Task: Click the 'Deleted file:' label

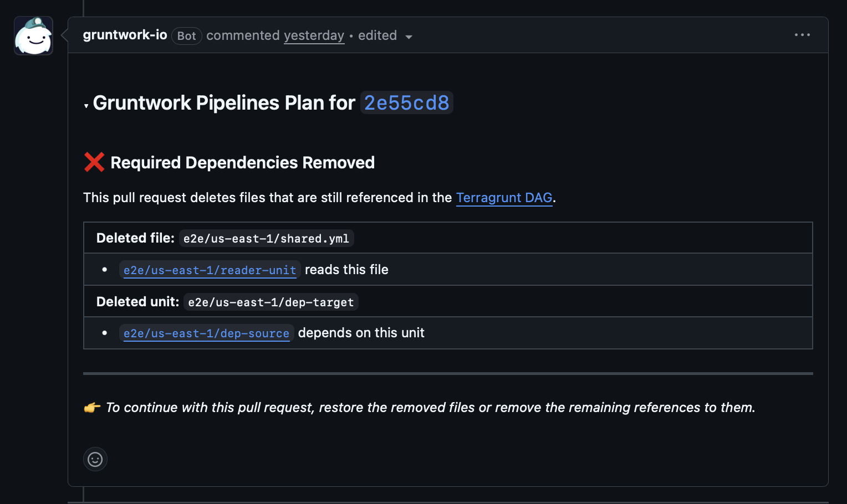Action: point(136,238)
